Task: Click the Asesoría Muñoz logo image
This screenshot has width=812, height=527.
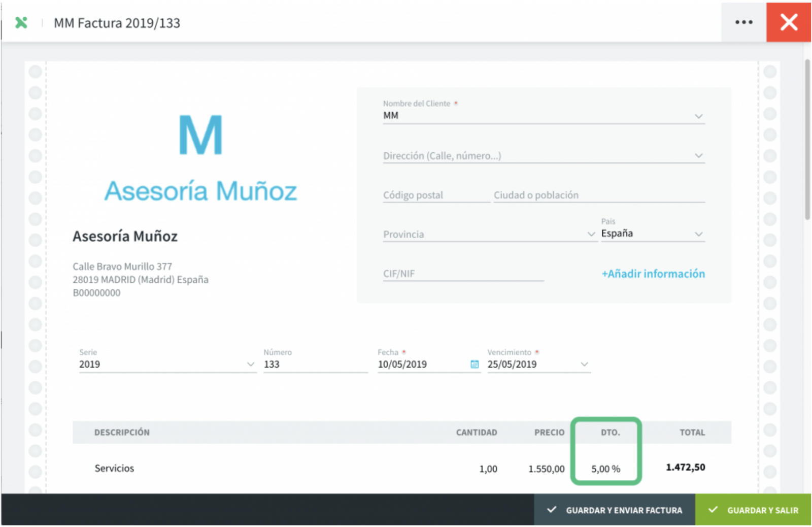Action: point(200,158)
